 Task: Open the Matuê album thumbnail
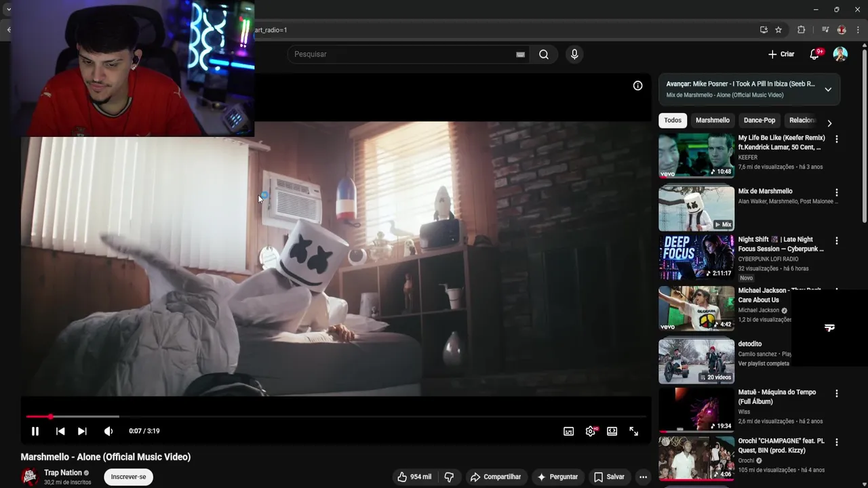[x=696, y=409]
